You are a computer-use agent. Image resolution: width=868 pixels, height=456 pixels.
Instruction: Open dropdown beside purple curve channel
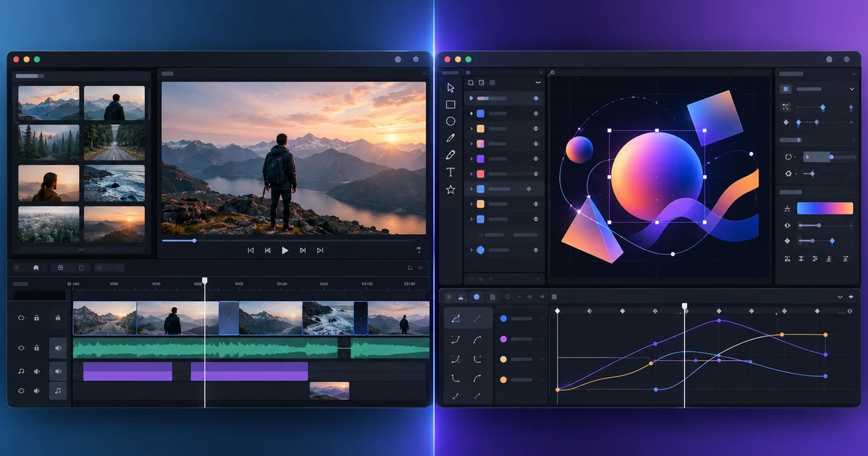(x=541, y=339)
